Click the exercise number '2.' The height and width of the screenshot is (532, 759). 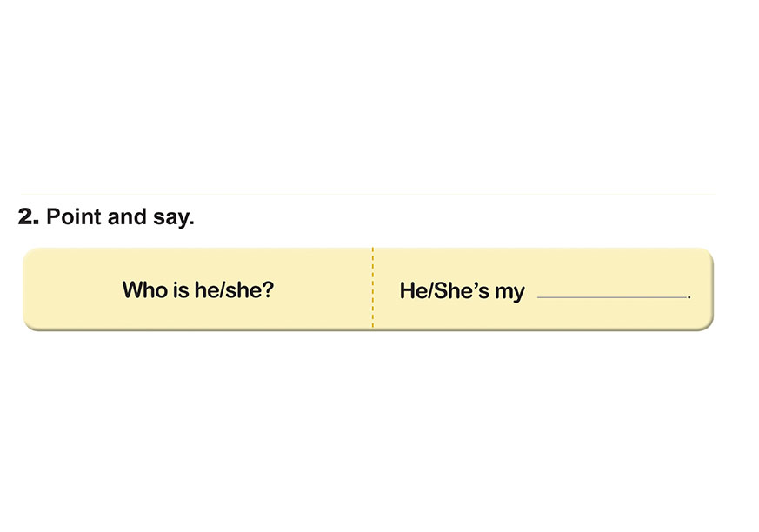click(29, 217)
